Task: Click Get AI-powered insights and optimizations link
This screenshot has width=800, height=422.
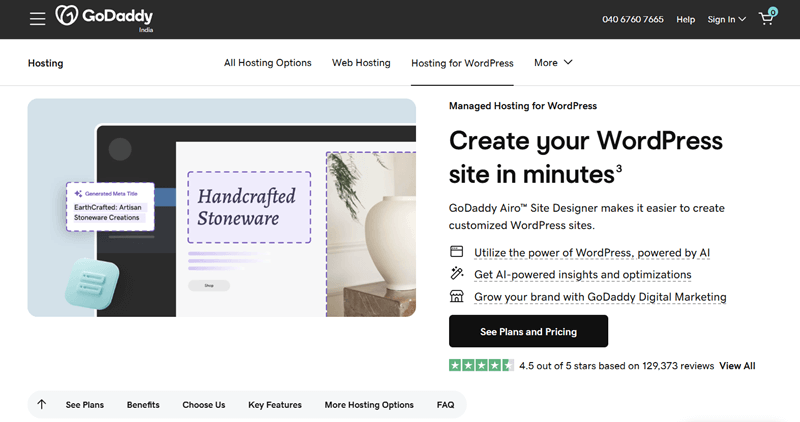Action: coord(583,275)
